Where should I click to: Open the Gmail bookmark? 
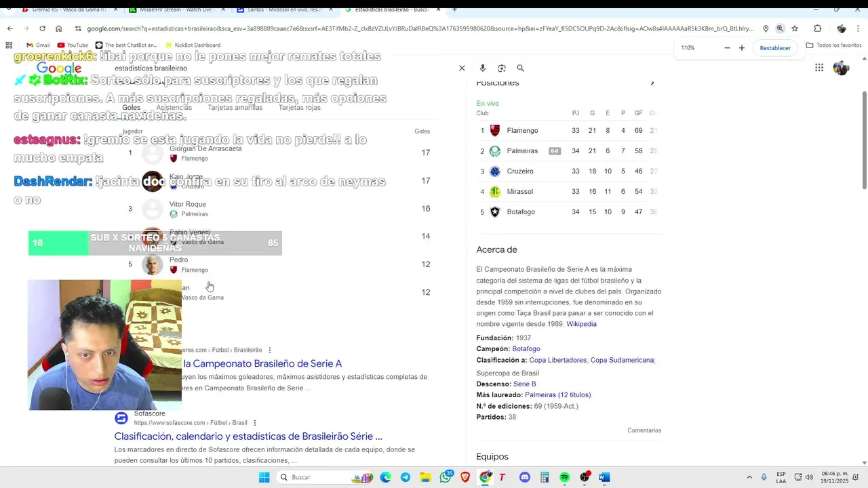pyautogui.click(x=38, y=45)
